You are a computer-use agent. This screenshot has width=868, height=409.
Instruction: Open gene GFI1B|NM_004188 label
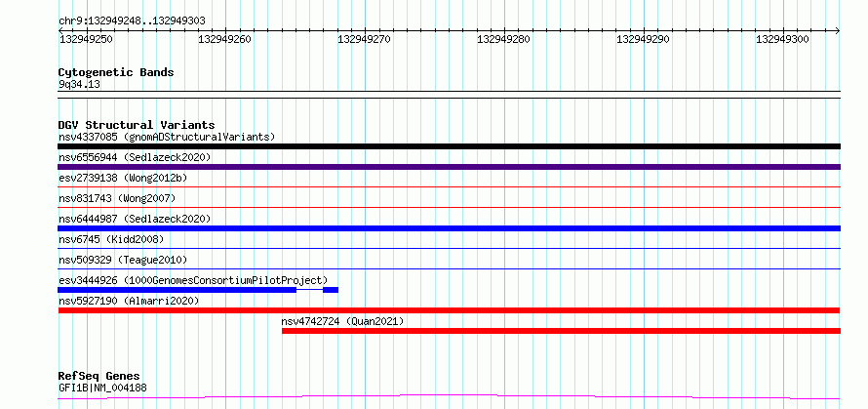(x=102, y=388)
